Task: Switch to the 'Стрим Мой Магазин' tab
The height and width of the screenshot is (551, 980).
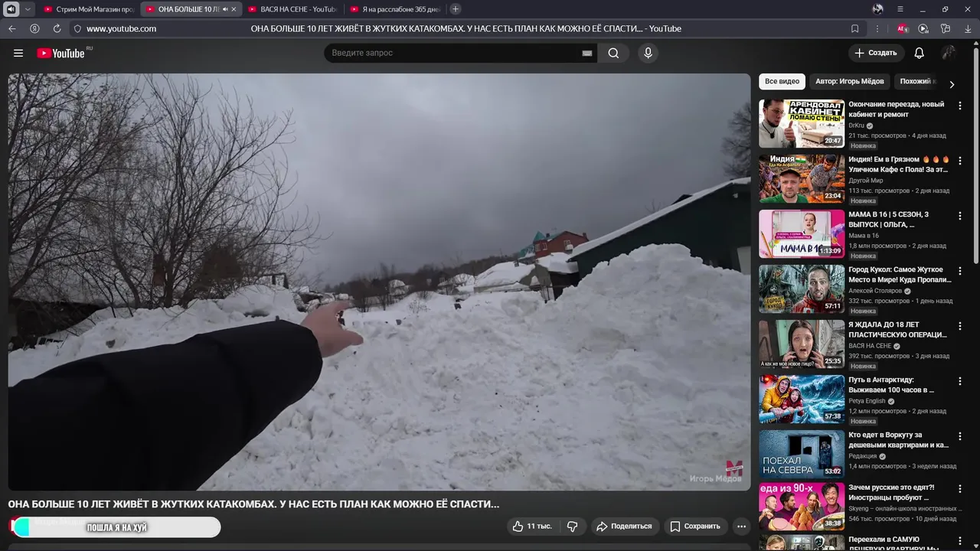Action: pyautogui.click(x=89, y=9)
